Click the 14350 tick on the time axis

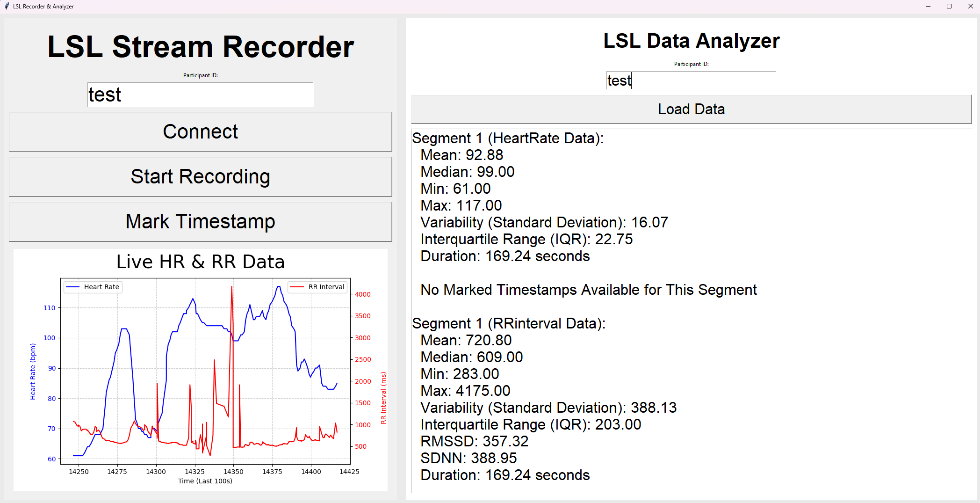click(233, 472)
